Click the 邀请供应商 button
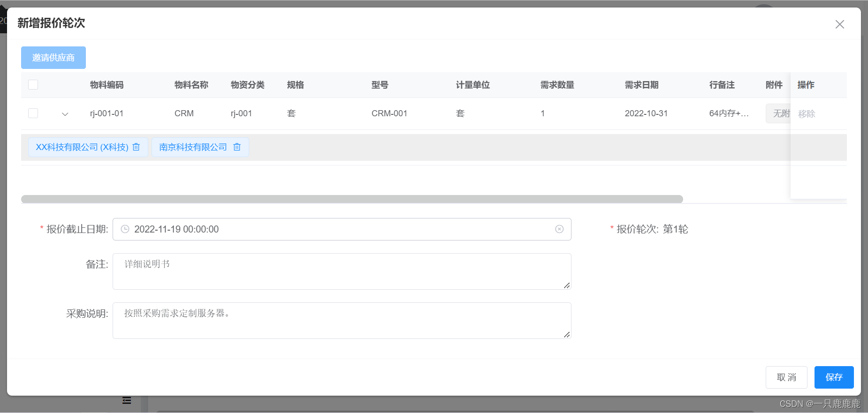 point(53,58)
